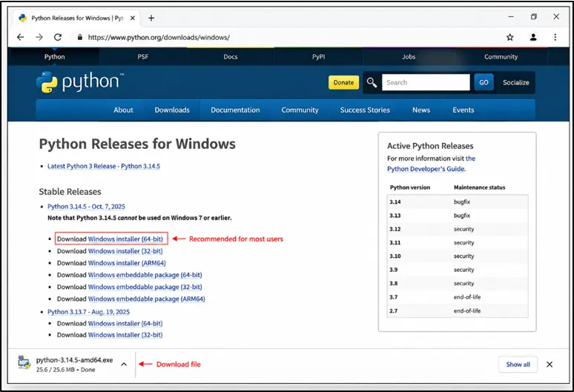The width and height of the screenshot is (574, 392).
Task: Download Windows embeddable package (32-bit)
Action: click(145, 287)
